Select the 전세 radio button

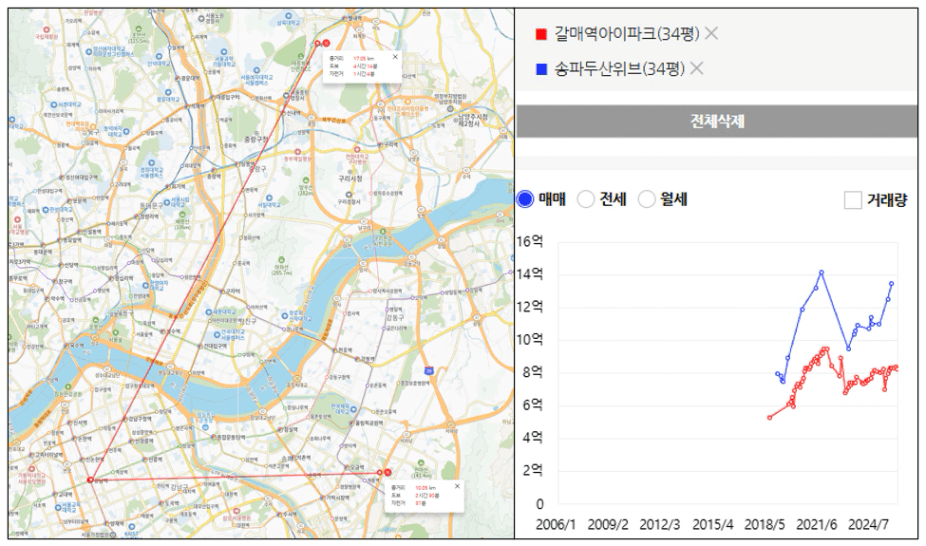586,200
